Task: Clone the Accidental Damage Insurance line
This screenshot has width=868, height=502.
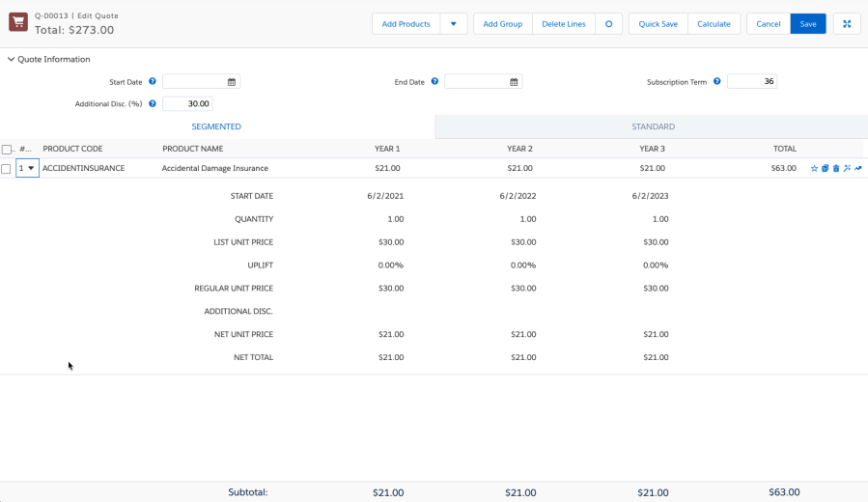Action: (x=826, y=168)
